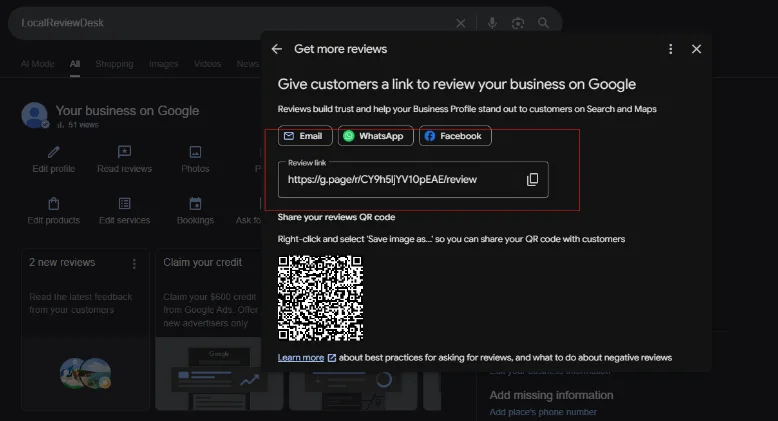This screenshot has height=421, width=778.
Task: Select the review link URL field
Action: pyautogui.click(x=413, y=179)
